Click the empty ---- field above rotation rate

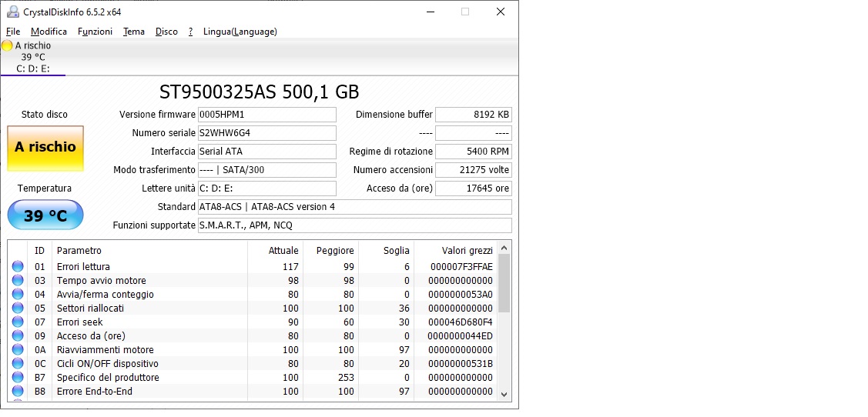[474, 133]
